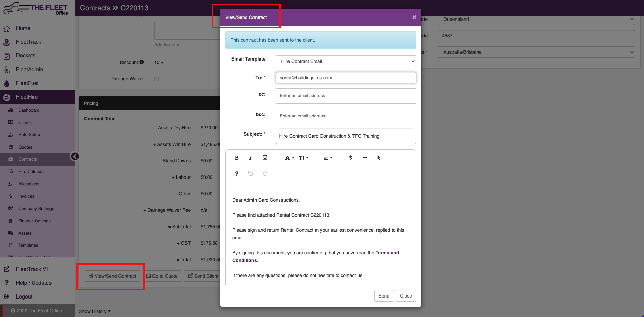Click the pointer cursor toolbar icon
The image size is (644, 317).
(379, 158)
